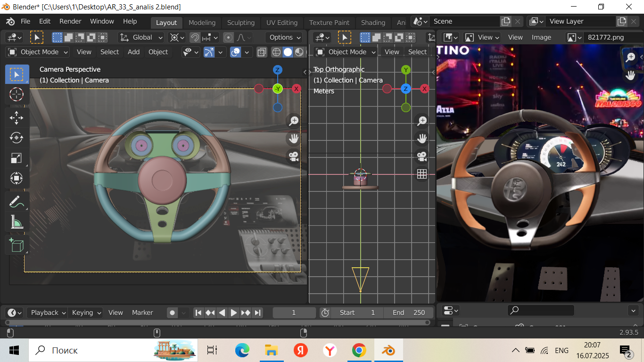The height and width of the screenshot is (362, 644).
Task: Activate the Add Cube tool
Action: tap(17, 245)
